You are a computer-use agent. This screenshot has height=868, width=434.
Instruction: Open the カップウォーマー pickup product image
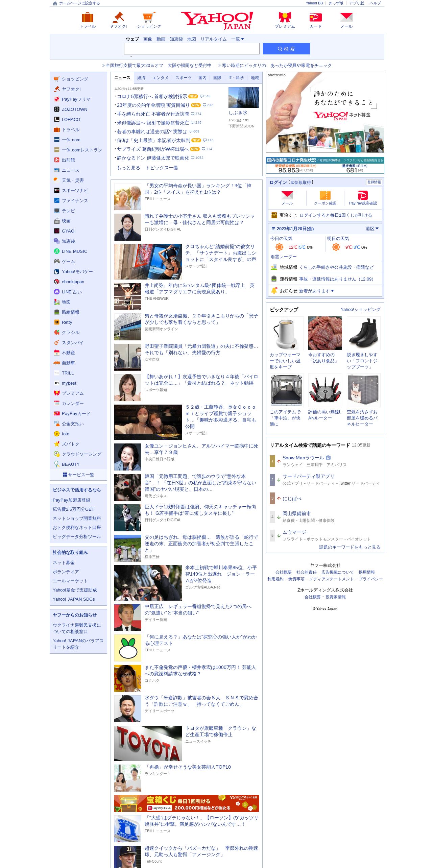(x=287, y=333)
